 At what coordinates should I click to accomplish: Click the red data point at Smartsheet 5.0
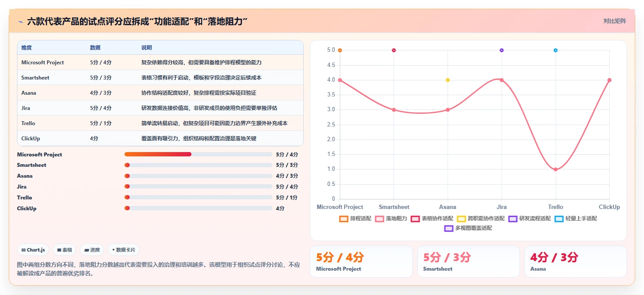click(394, 50)
